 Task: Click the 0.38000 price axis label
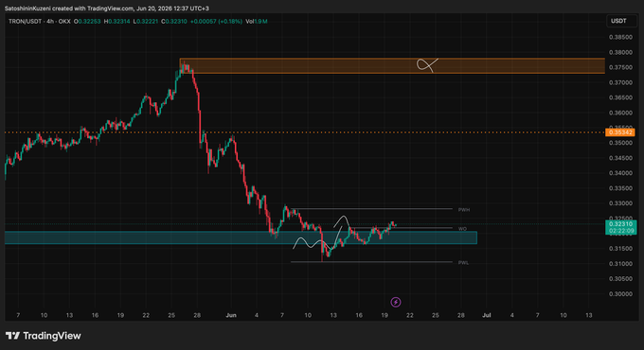(x=620, y=53)
